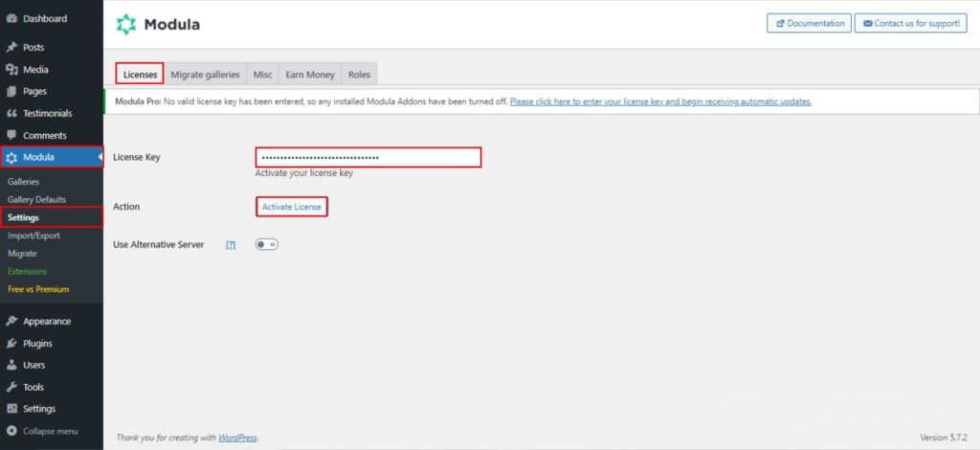Open Posts in the admin sidebar
Image resolution: width=980 pixels, height=450 pixels.
[33, 48]
